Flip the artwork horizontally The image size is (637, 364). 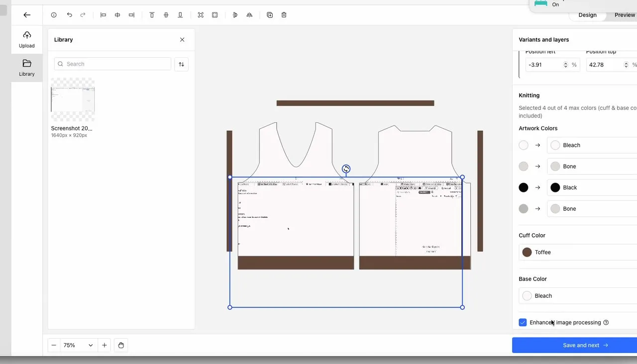pyautogui.click(x=249, y=15)
